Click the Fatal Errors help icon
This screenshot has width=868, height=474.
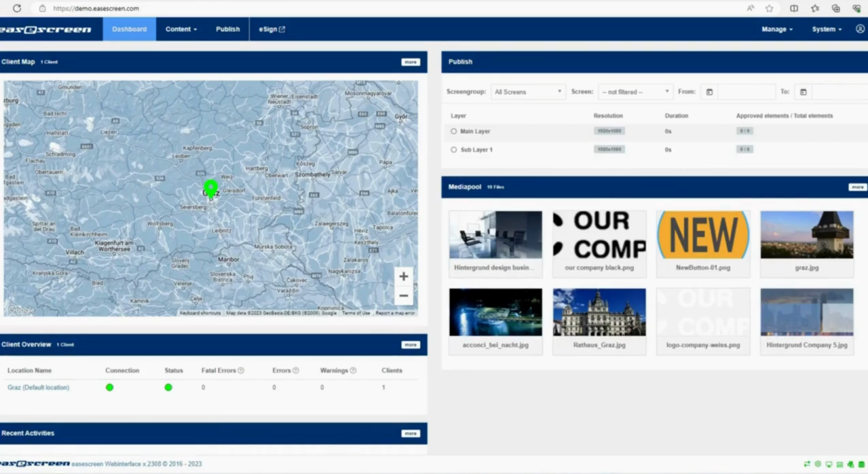click(x=241, y=370)
